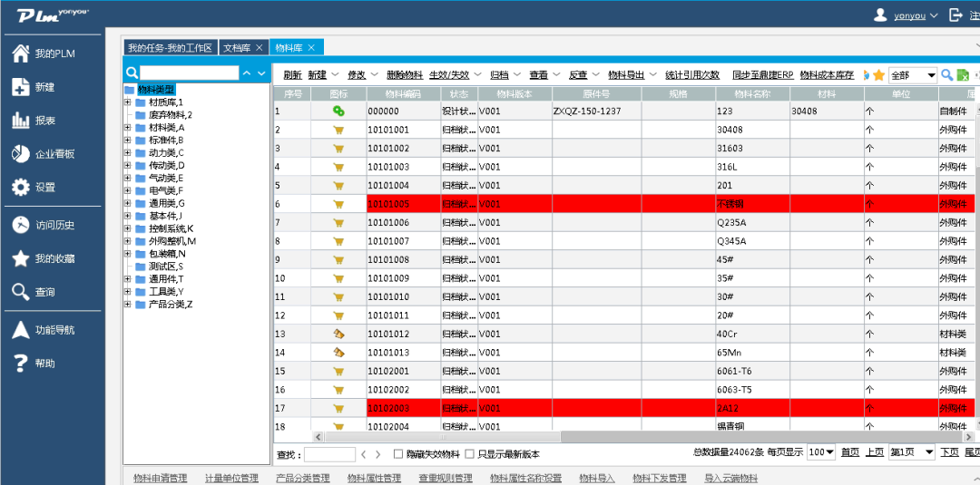The width and height of the screenshot is (980, 485).
Task: Click the logout icon in the header
Action: pos(956,15)
